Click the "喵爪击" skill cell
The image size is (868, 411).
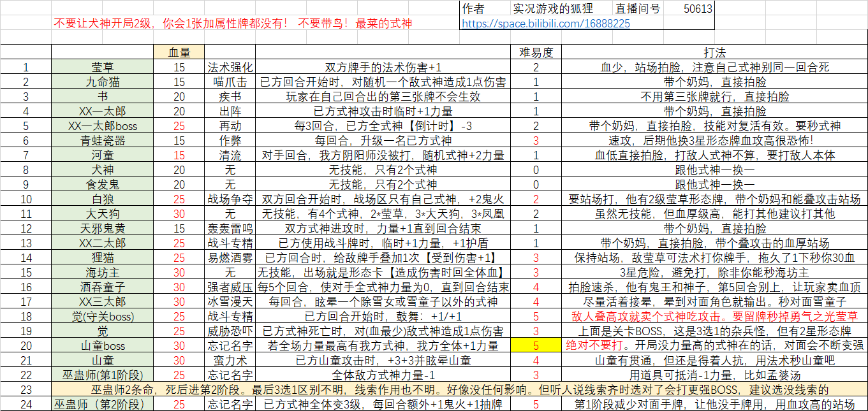pyautogui.click(x=230, y=82)
